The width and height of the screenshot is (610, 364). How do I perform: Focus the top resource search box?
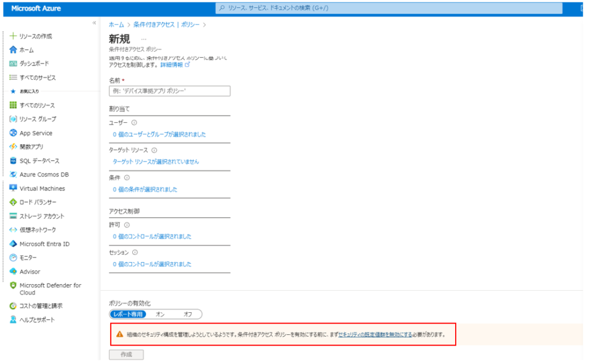click(x=389, y=8)
